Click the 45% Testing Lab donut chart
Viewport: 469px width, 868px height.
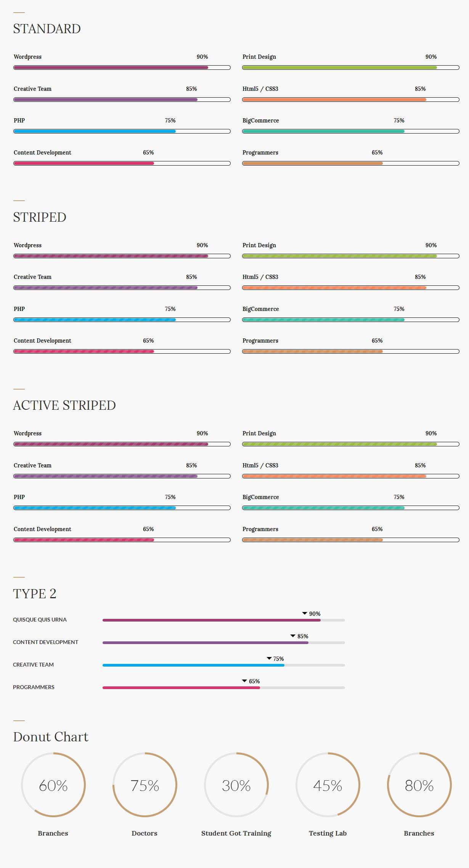pyautogui.click(x=328, y=785)
